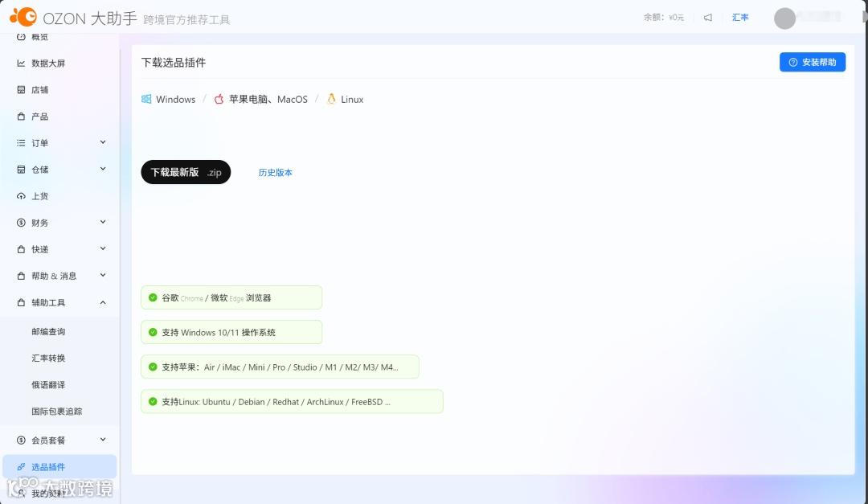
Task: Click the 下载最新版 .zip button
Action: (x=186, y=172)
